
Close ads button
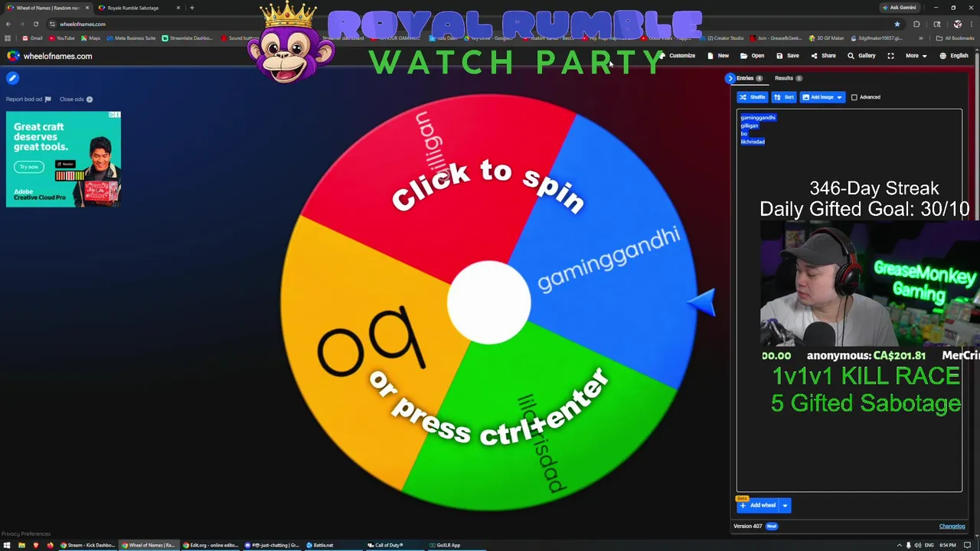pos(76,99)
